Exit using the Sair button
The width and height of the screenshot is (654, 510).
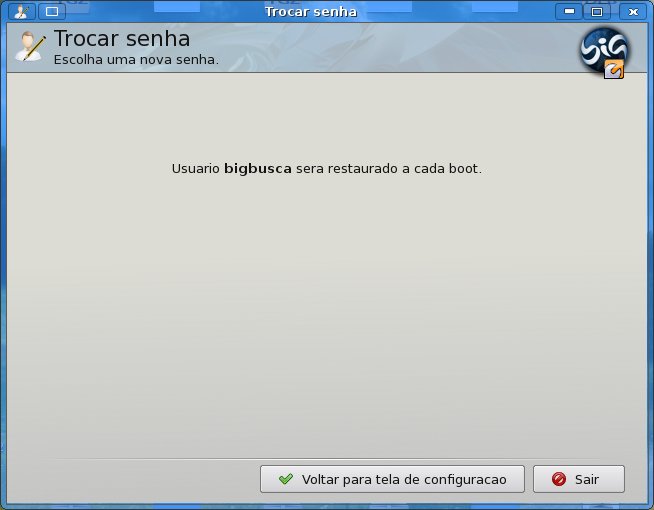579,479
